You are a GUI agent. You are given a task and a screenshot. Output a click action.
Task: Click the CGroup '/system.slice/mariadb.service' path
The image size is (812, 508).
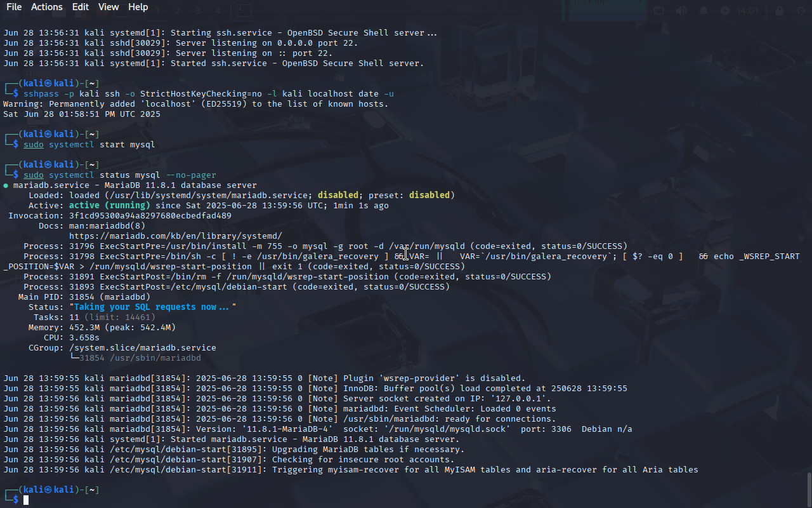tap(143, 347)
